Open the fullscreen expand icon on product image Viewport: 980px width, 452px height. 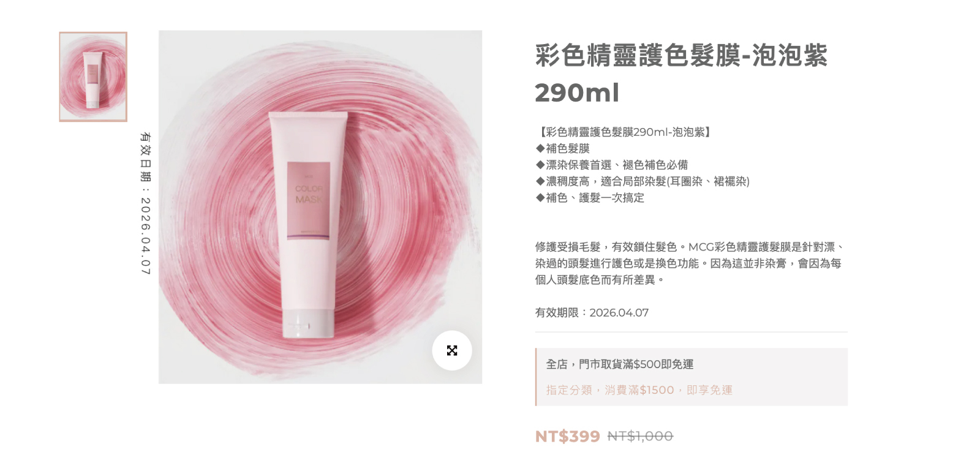coord(452,350)
